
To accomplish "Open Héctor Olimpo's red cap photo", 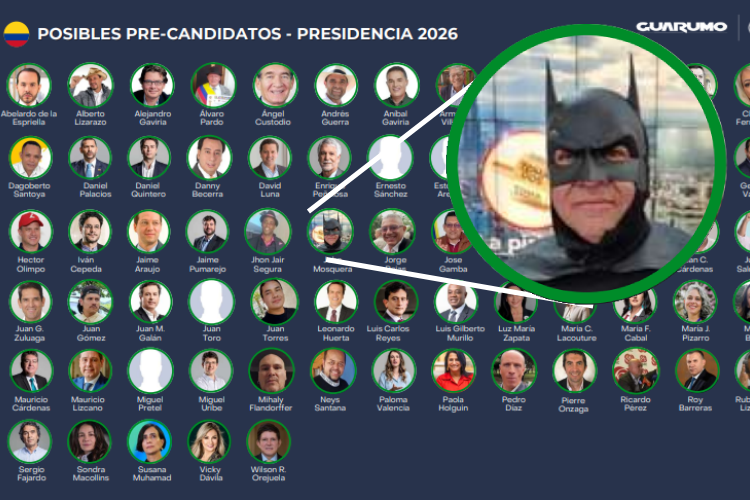I will tap(31, 232).
